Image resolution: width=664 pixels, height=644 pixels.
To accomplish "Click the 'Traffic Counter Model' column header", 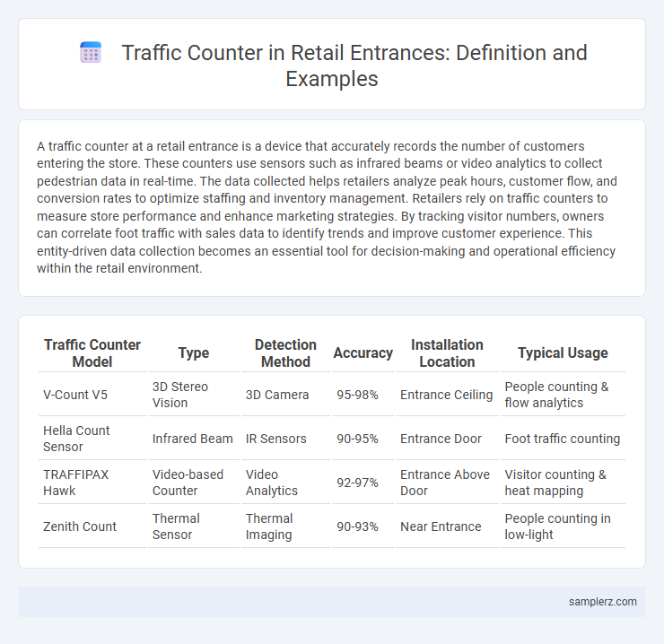I will pyautogui.click(x=92, y=353).
